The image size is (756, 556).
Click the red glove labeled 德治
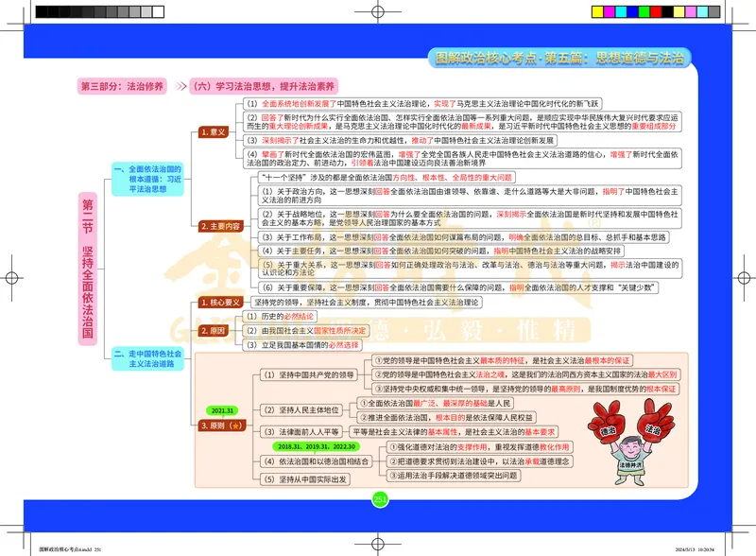click(x=610, y=429)
